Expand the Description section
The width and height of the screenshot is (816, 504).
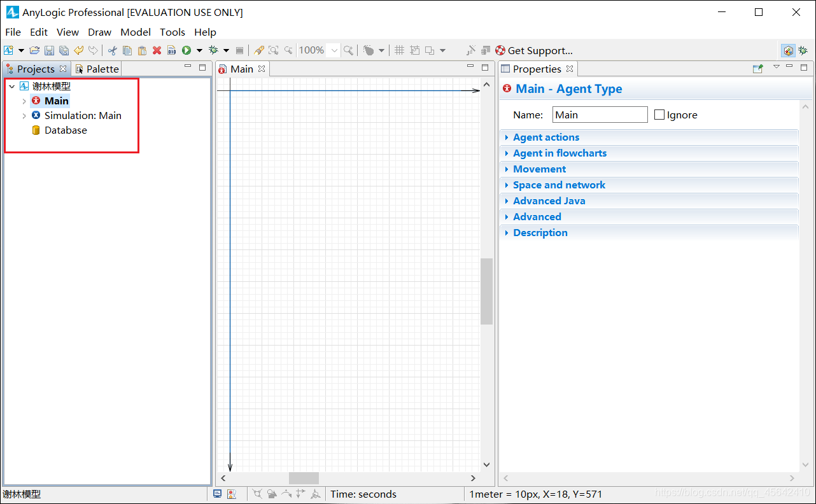coord(649,233)
